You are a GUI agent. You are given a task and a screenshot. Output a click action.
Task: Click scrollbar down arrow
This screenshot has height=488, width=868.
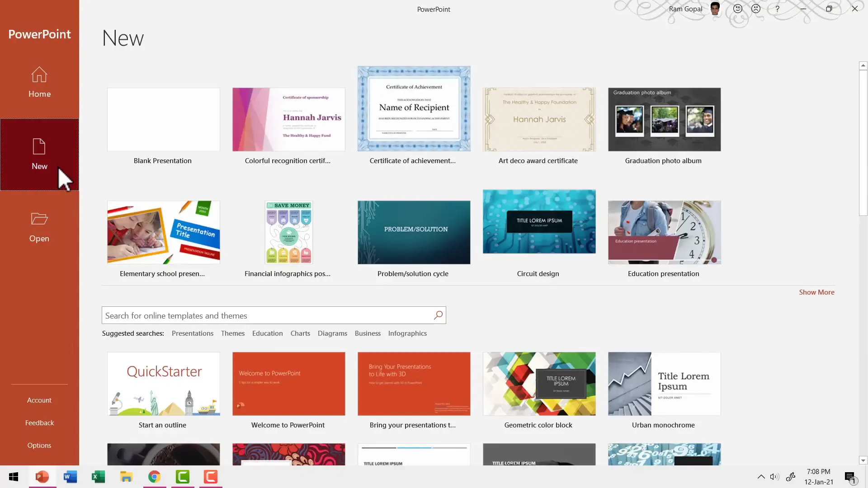tap(863, 460)
